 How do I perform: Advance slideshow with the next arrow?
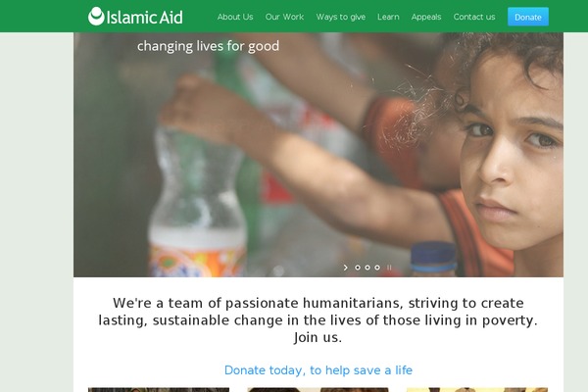tap(346, 268)
